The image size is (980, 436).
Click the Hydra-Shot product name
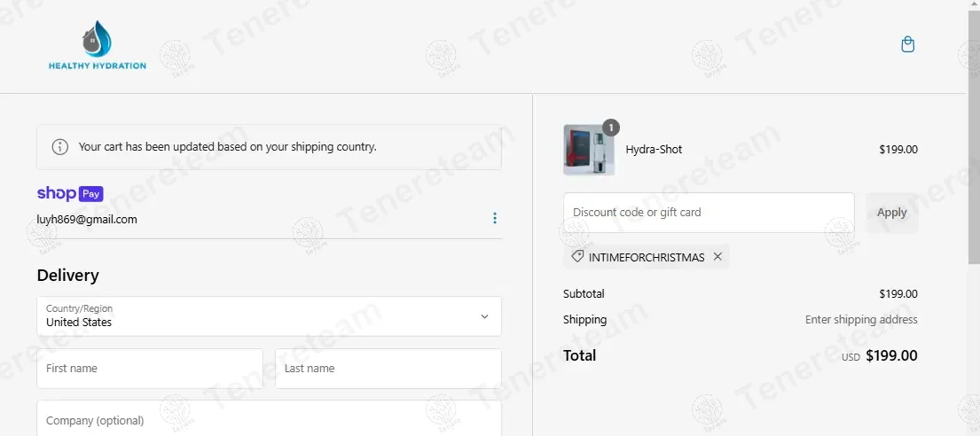click(654, 150)
